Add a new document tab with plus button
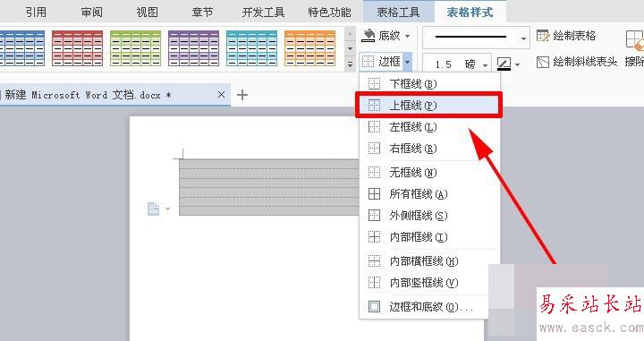The image size is (644, 341). [242, 95]
